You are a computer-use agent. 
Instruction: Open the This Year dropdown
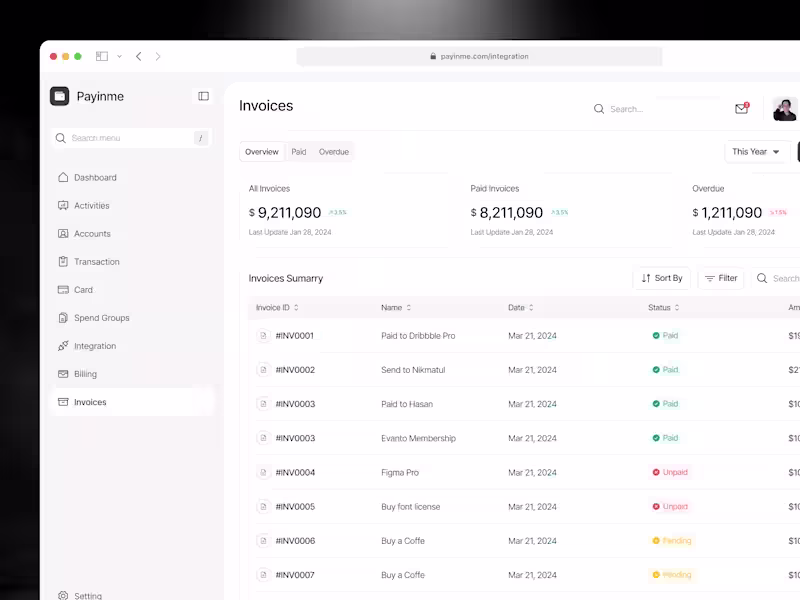tap(757, 152)
